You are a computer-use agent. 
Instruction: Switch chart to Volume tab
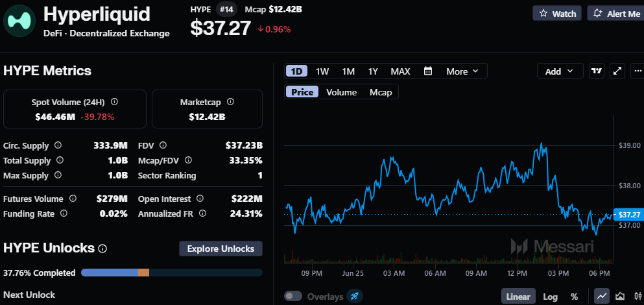[341, 92]
